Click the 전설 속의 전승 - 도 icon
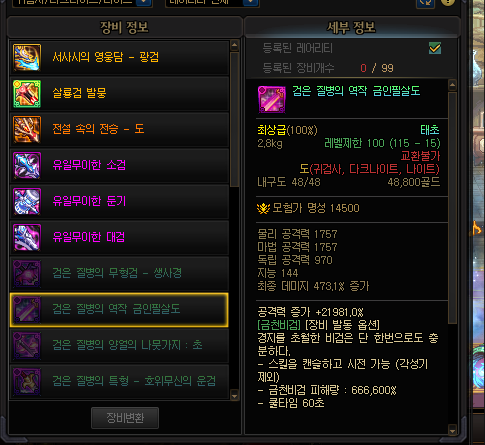This screenshot has height=445, width=485. click(27, 130)
